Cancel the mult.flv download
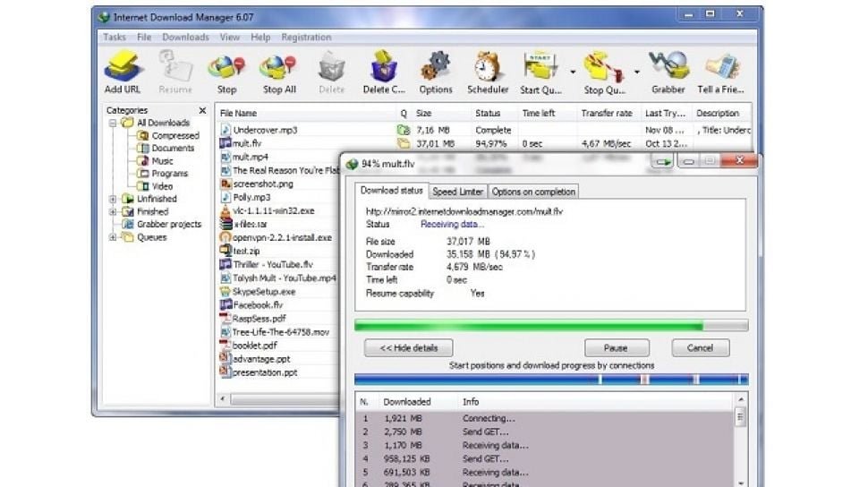This screenshot has height=487, width=868. (x=701, y=348)
